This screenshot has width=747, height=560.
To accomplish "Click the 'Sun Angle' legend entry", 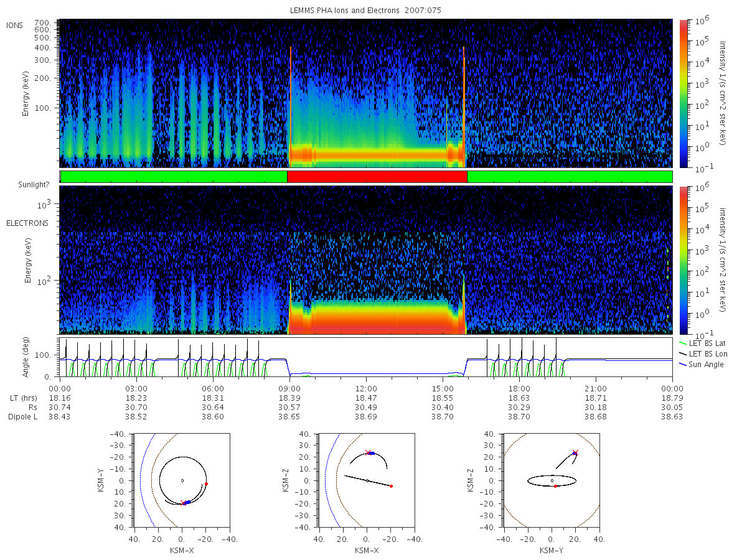I will click(702, 364).
